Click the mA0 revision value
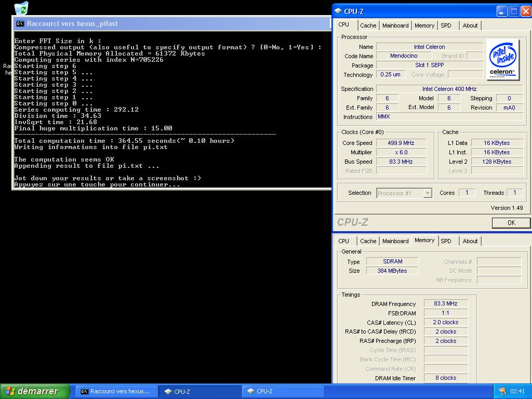 coord(509,108)
